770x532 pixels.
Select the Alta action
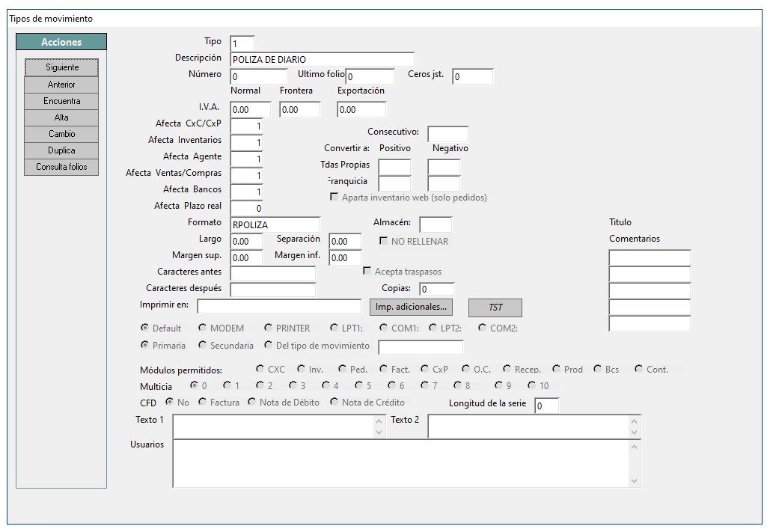61,117
